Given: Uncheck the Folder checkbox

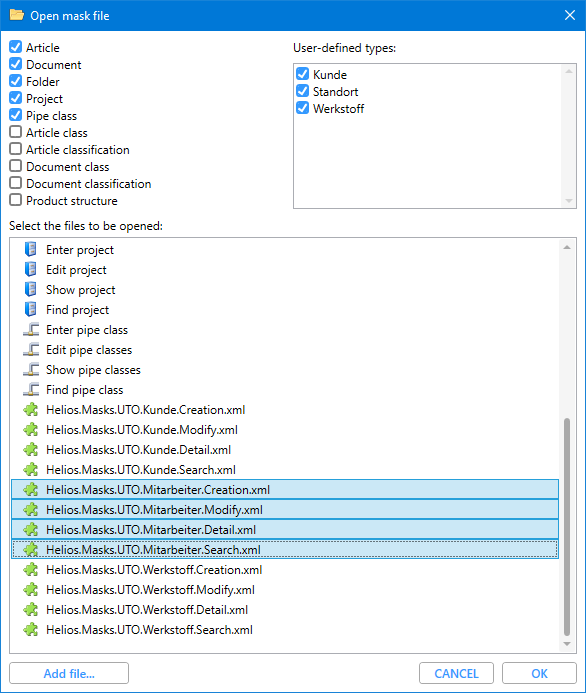Looking at the screenshot, I should [x=15, y=81].
